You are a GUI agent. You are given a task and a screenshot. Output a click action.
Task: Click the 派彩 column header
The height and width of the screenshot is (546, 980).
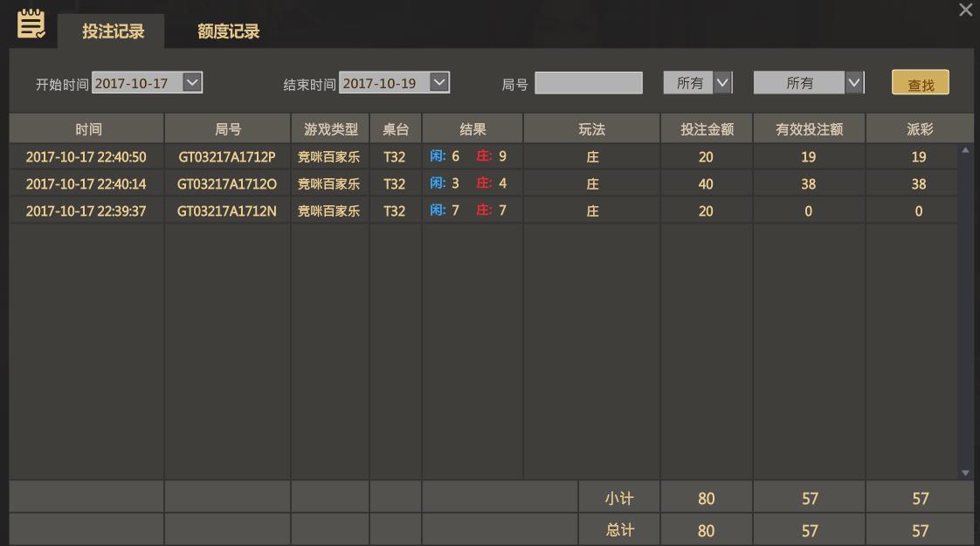[x=919, y=129]
